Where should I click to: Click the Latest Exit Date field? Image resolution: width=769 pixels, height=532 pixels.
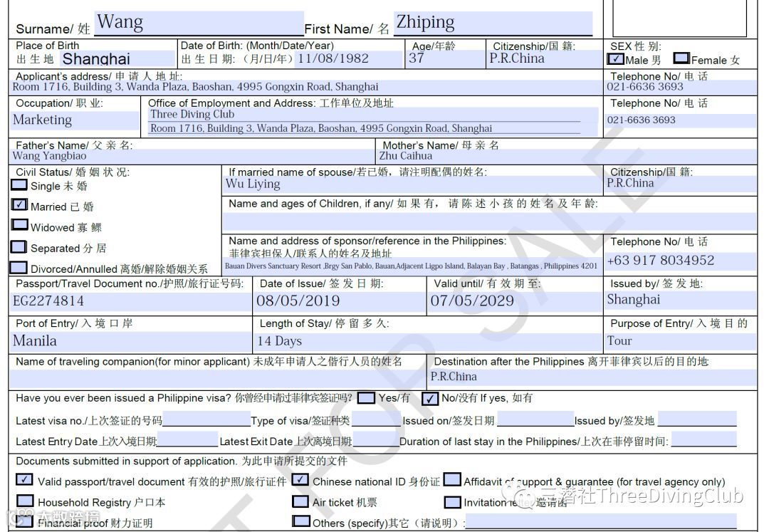(376, 439)
